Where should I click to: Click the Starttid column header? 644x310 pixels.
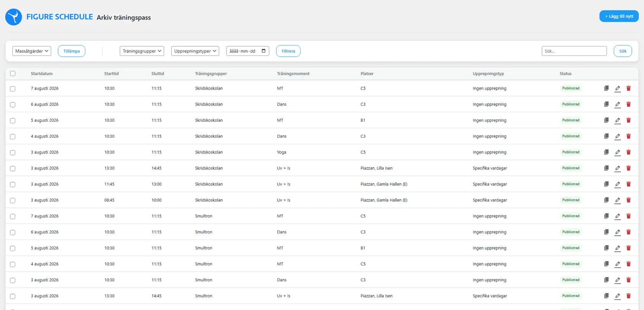point(111,73)
